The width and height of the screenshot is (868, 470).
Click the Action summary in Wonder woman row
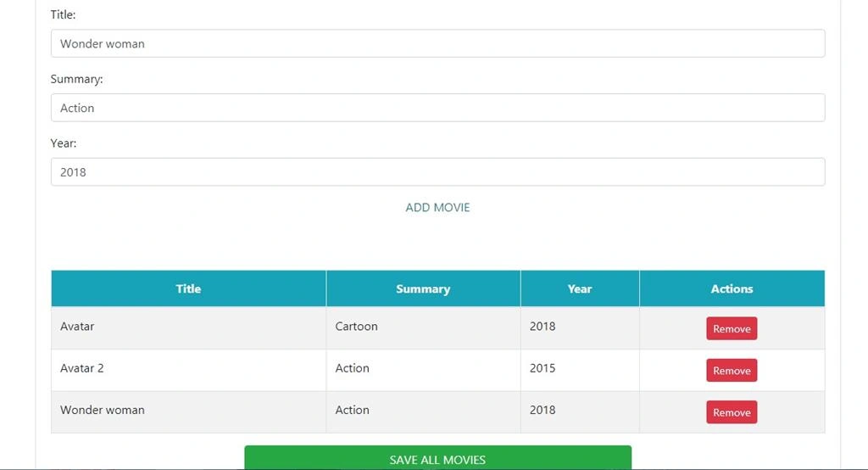pyautogui.click(x=423, y=411)
